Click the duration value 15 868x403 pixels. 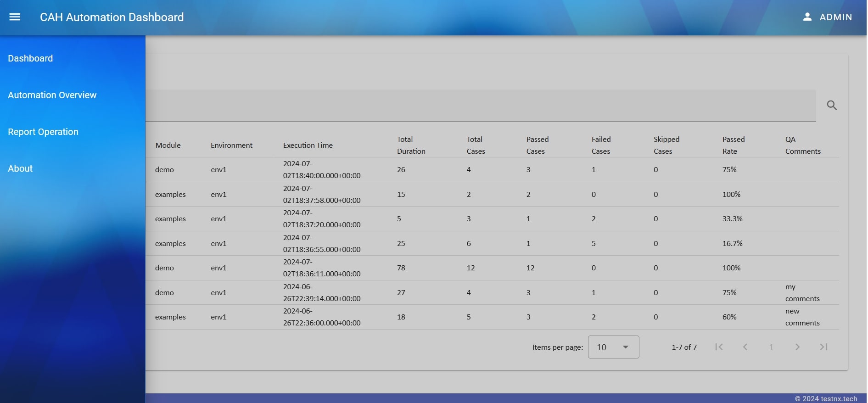[401, 194]
